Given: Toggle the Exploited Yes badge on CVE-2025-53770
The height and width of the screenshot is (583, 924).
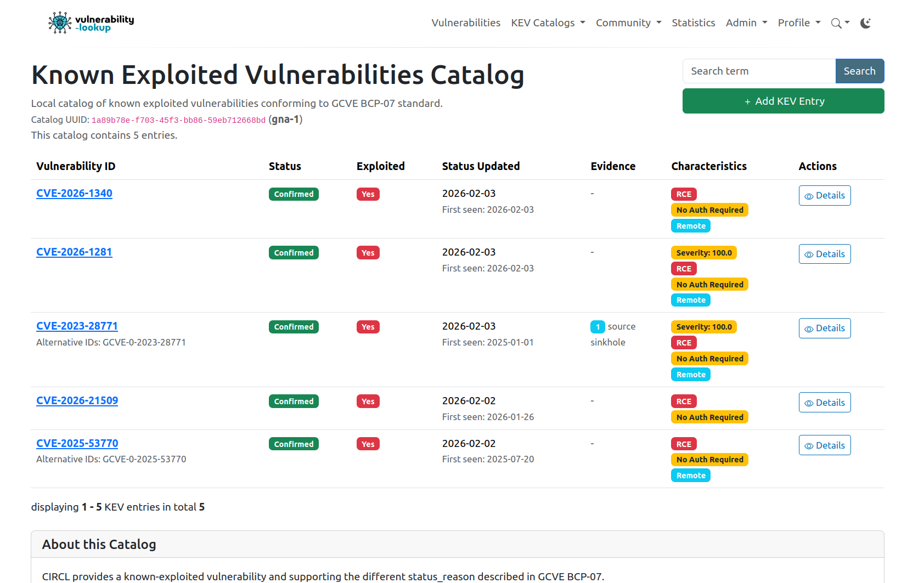Looking at the screenshot, I should pos(368,444).
